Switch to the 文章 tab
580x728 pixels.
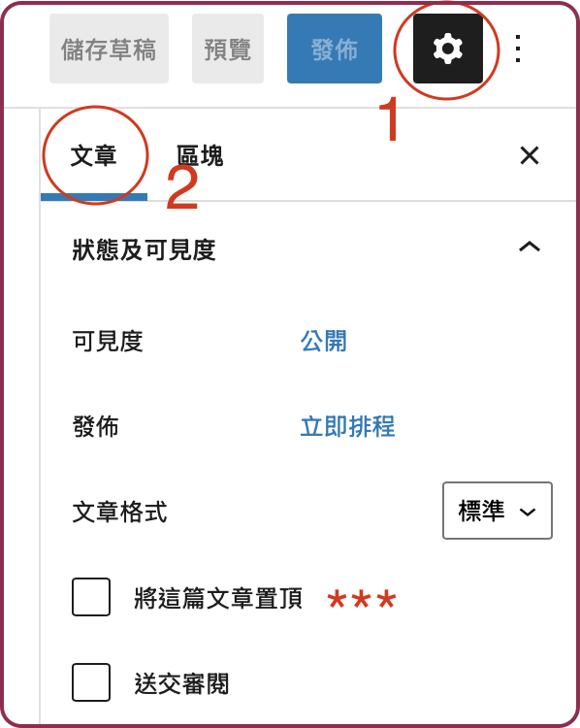click(94, 156)
